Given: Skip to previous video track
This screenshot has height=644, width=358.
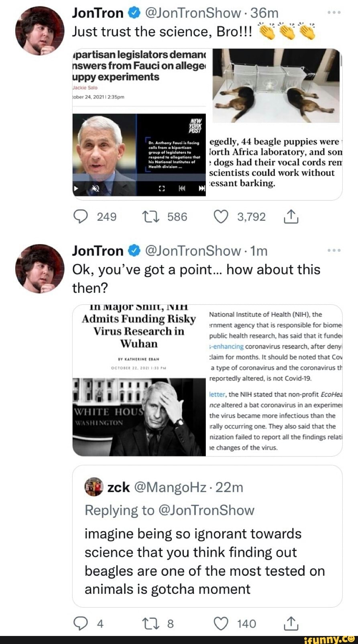Looking at the screenshot, I should [182, 188].
